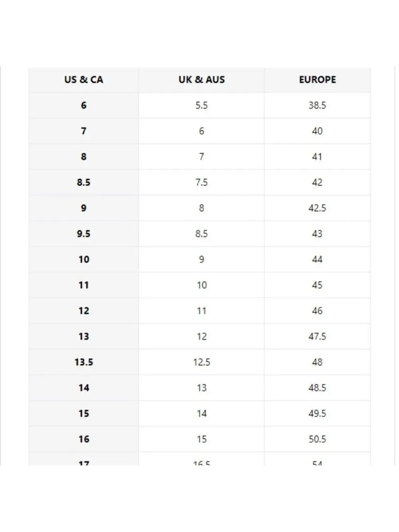Select the Europe 38.5 cell
The height and width of the screenshot is (532, 399).
coord(317,105)
